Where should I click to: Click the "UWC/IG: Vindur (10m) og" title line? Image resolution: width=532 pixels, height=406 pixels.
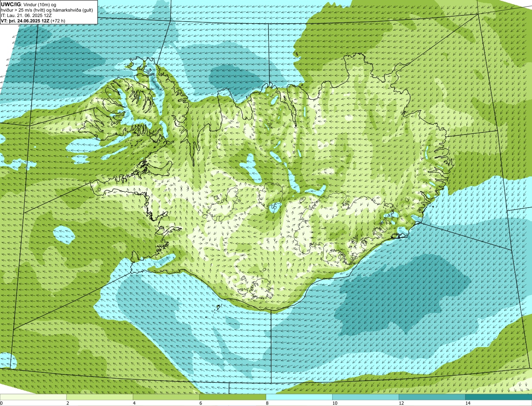click(29, 4)
